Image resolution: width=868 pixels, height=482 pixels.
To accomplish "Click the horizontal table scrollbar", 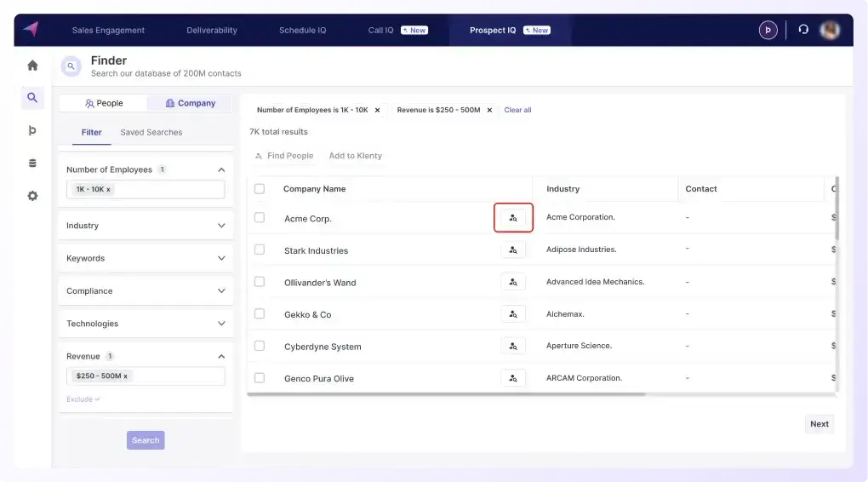I will pos(446,394).
